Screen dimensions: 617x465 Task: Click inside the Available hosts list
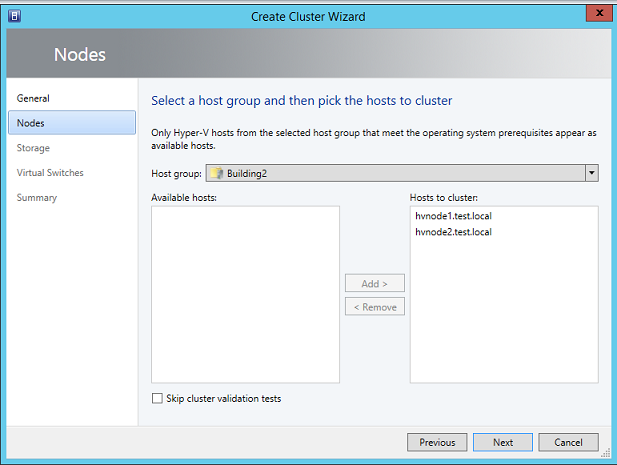point(245,294)
